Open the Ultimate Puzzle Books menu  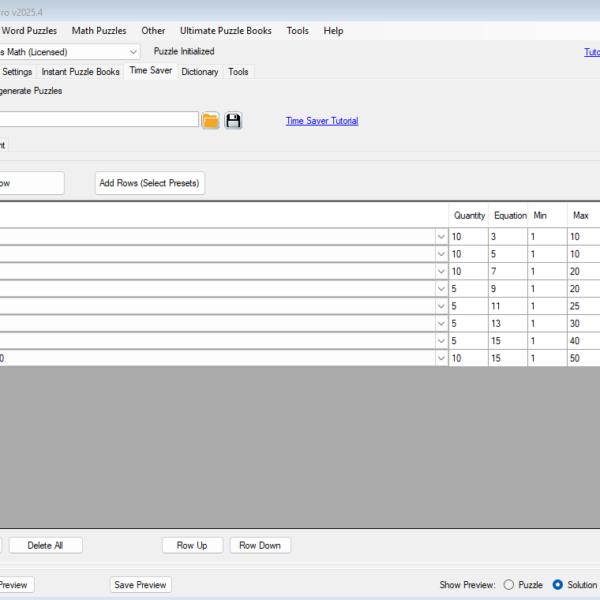coord(225,31)
